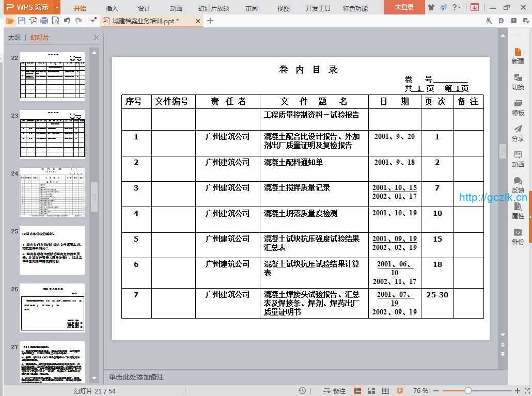Toggle normal view button in status bar
Screen dimensions: 532x396
(358, 391)
